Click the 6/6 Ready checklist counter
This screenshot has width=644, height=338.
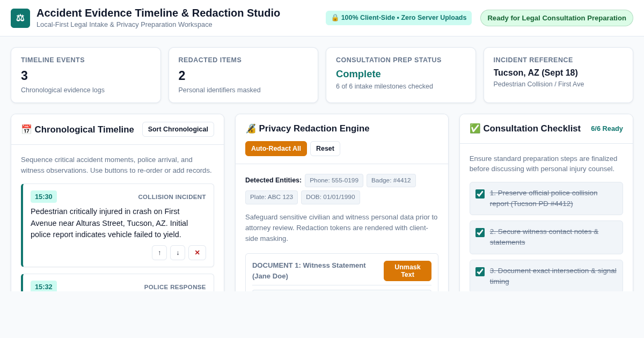pyautogui.click(x=607, y=129)
